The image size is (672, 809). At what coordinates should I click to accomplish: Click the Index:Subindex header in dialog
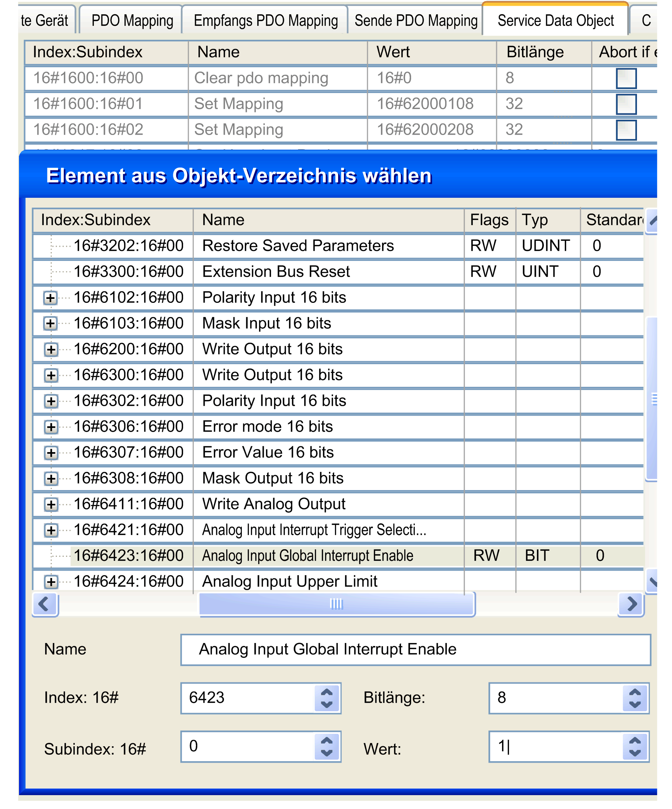[x=112, y=220]
